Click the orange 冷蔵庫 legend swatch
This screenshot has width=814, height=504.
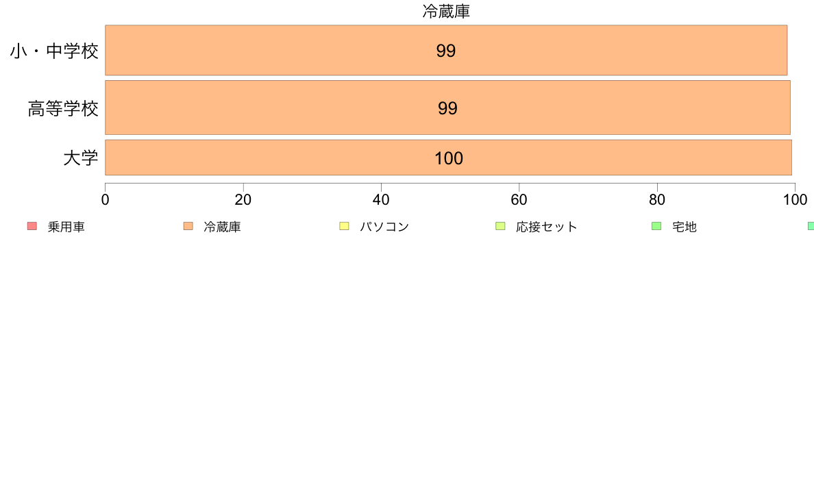tap(188, 226)
